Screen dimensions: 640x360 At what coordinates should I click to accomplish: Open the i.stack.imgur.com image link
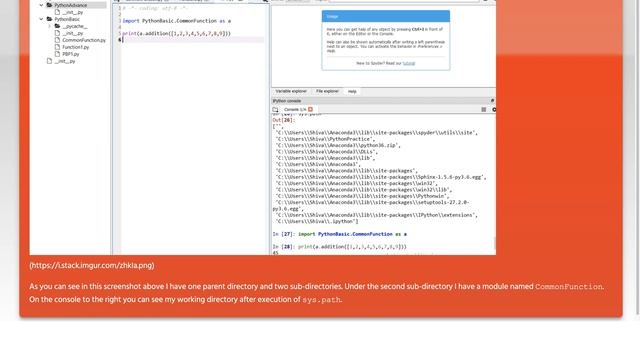pyautogui.click(x=92, y=265)
